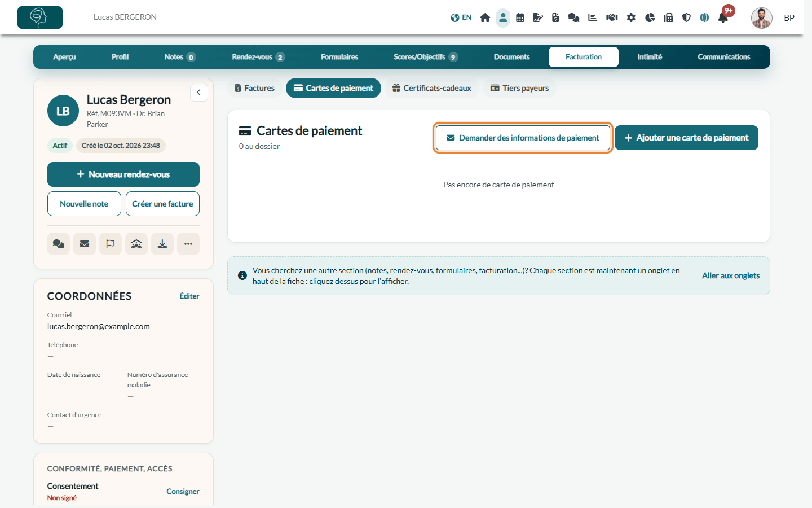Viewport: 812px width, 508px height.
Task: Open the calendar icon in top navigation
Action: [520, 17]
